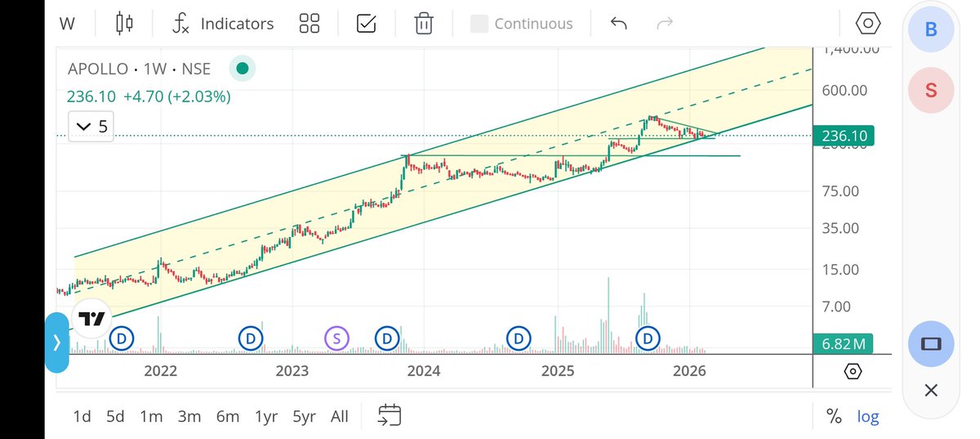Image resolution: width=980 pixels, height=439 pixels.
Task: Expand the collapsed indicators list showing 5
Action: click(x=90, y=126)
